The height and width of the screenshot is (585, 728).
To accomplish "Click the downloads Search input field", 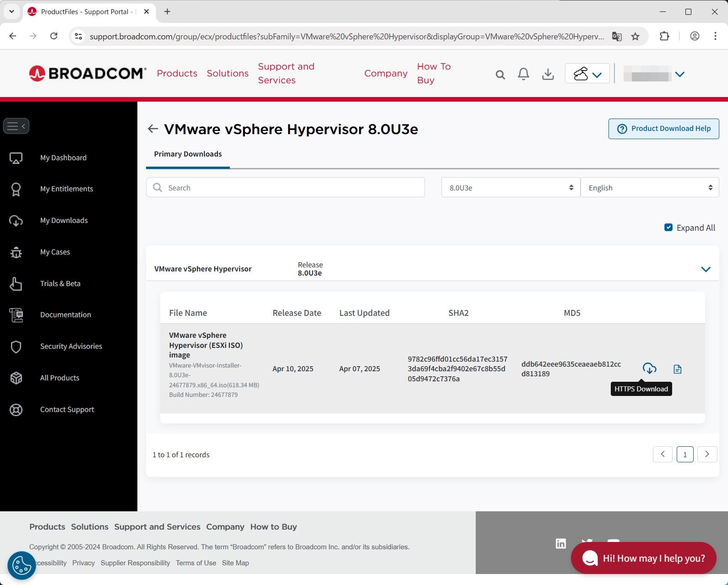I will coord(285,188).
